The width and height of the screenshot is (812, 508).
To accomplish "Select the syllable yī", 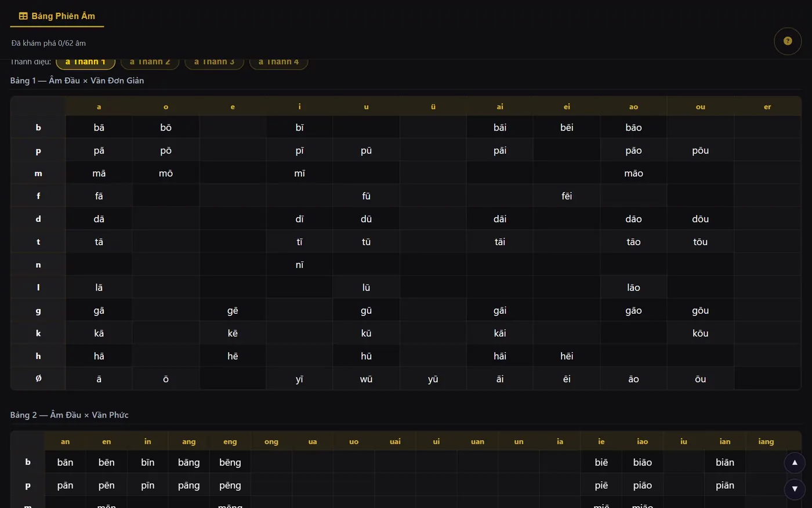I will (x=300, y=379).
